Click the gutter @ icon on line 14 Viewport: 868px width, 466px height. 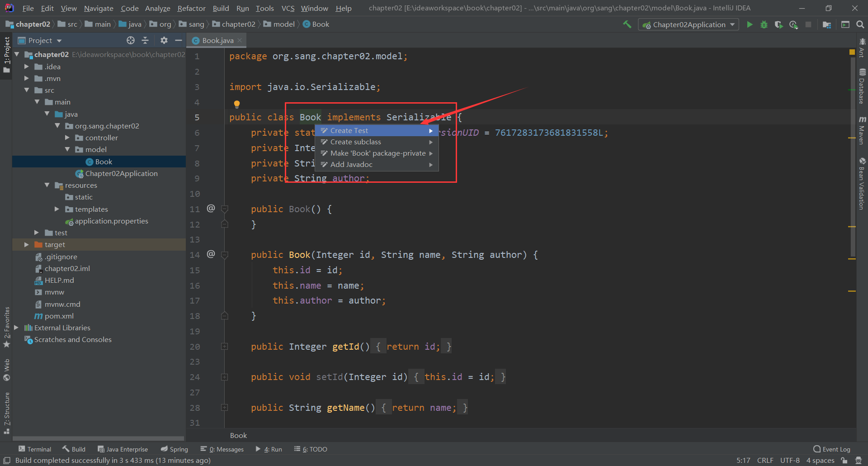(211, 254)
